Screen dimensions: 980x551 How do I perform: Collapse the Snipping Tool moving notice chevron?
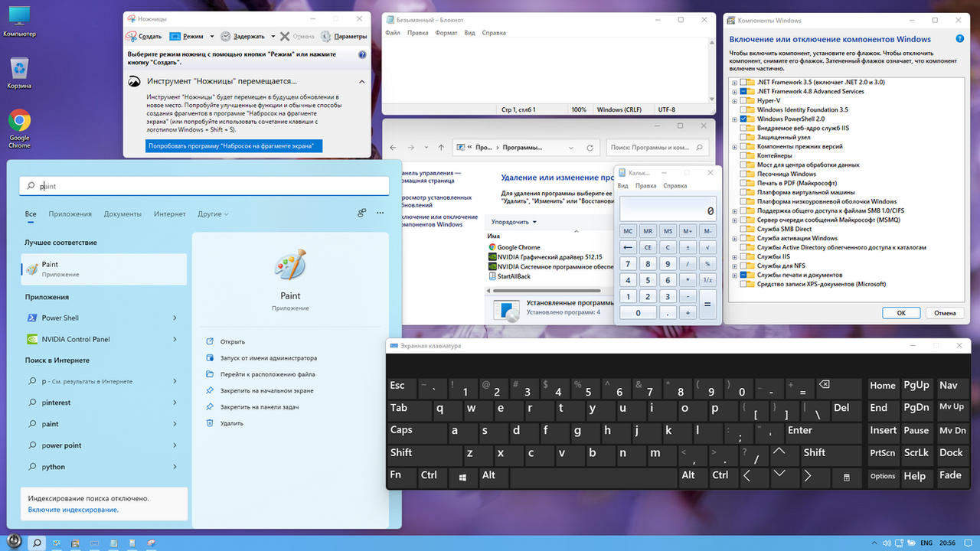(361, 80)
